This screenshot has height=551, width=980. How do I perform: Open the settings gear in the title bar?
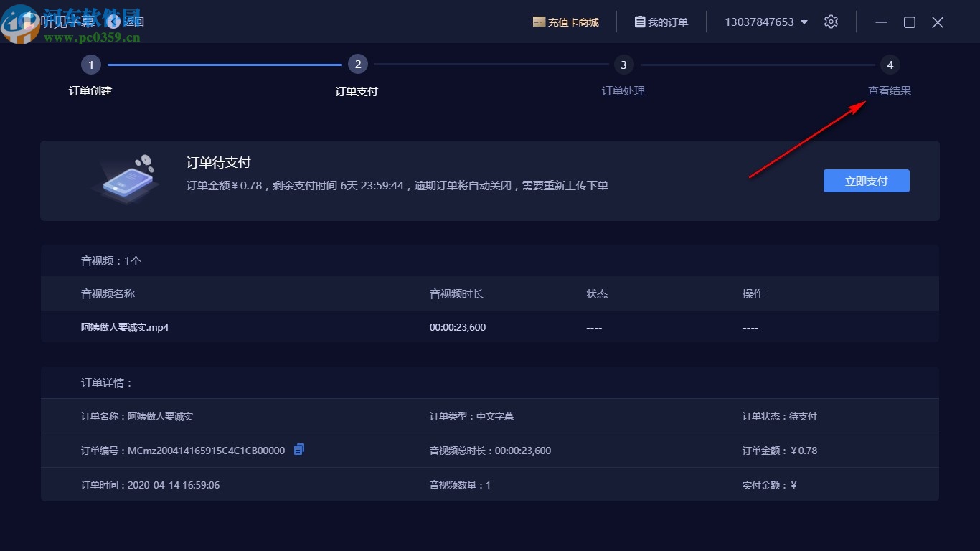point(831,22)
